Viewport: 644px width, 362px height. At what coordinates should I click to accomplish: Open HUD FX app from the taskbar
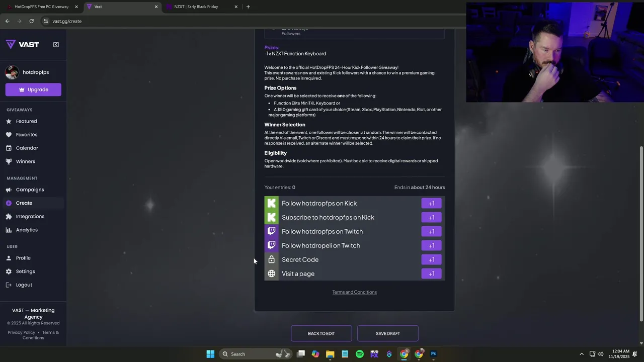[374, 354]
